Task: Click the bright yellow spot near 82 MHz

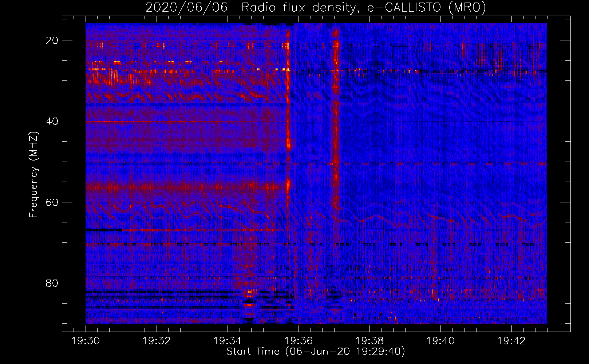Action: [250, 291]
